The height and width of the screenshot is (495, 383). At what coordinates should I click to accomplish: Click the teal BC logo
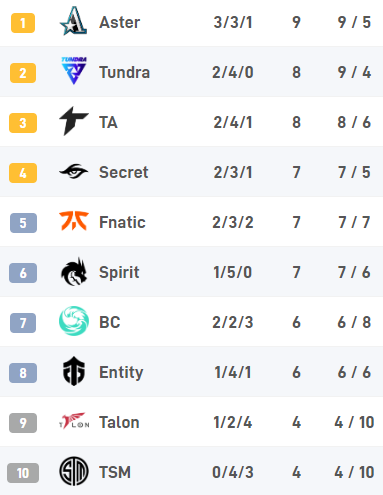click(74, 321)
